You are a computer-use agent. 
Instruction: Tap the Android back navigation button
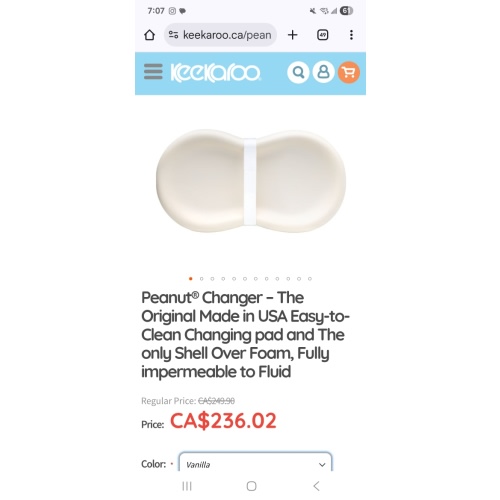(317, 486)
